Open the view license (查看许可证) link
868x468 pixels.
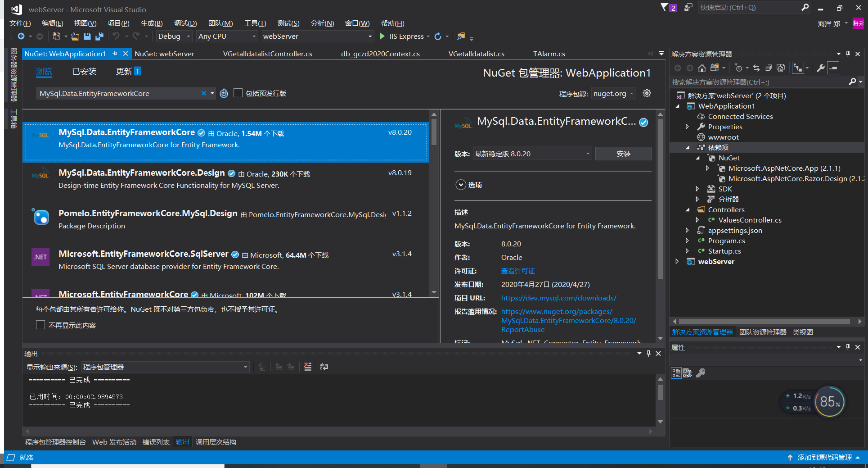click(x=518, y=271)
